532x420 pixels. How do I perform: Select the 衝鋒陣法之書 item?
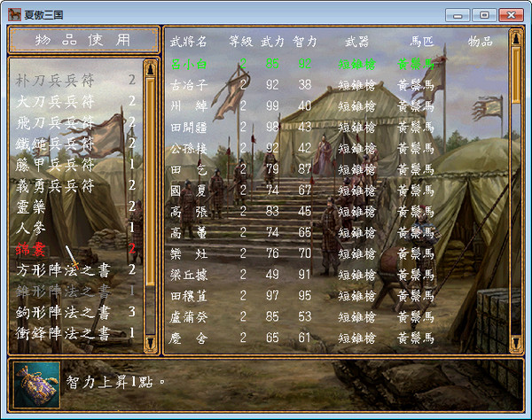[x=75, y=333]
